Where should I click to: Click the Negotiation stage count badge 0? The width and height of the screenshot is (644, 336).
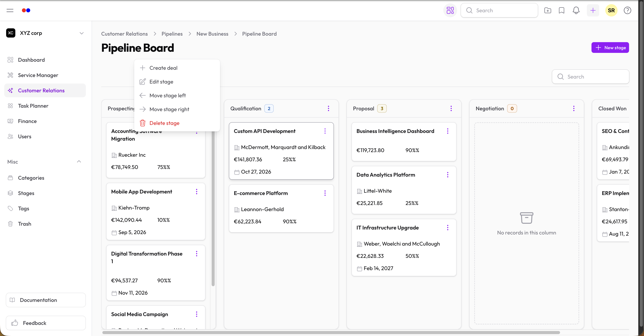pyautogui.click(x=512, y=108)
